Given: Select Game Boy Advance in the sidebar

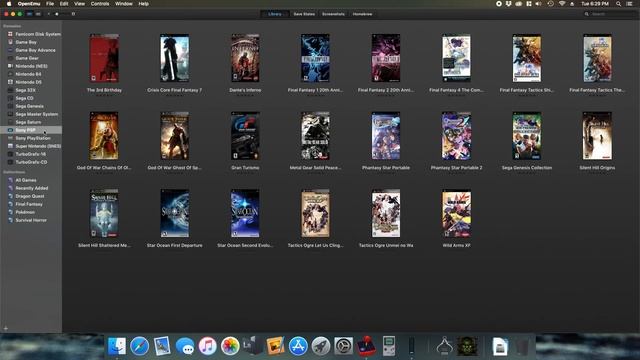Looking at the screenshot, I should [31, 50].
